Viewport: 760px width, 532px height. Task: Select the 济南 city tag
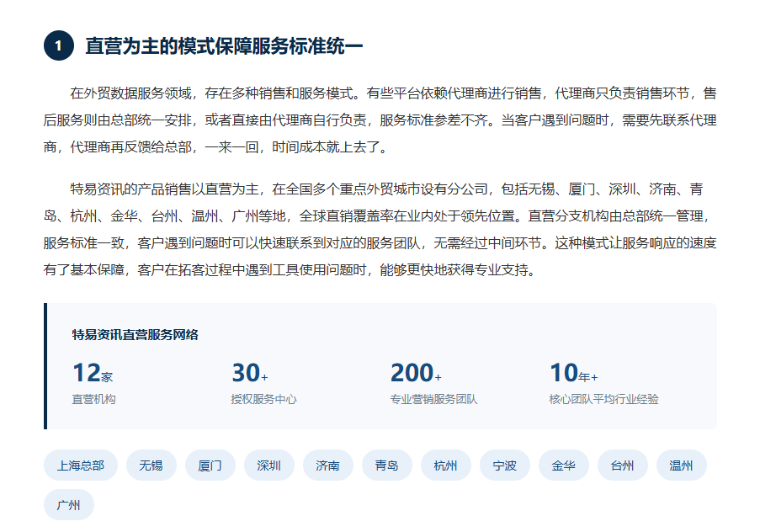[328, 465]
